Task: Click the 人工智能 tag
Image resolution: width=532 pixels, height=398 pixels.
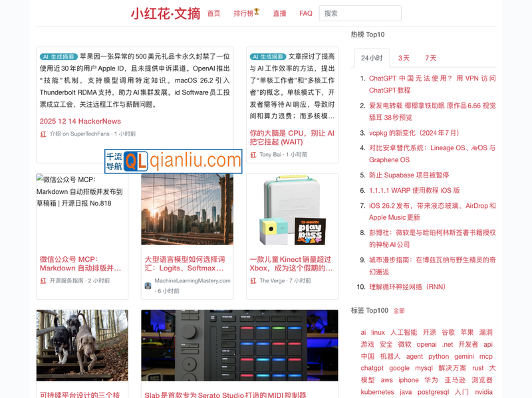Action: pos(403,332)
